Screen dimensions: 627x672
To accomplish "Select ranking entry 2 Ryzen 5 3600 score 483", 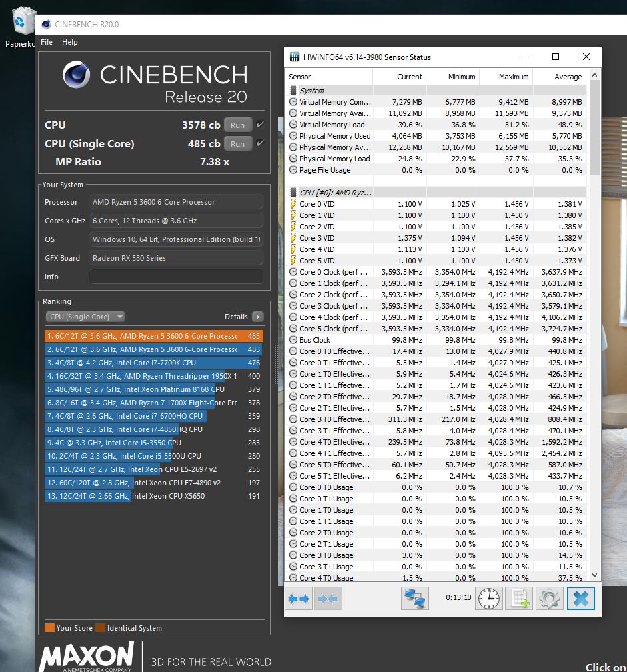I will coord(154,349).
